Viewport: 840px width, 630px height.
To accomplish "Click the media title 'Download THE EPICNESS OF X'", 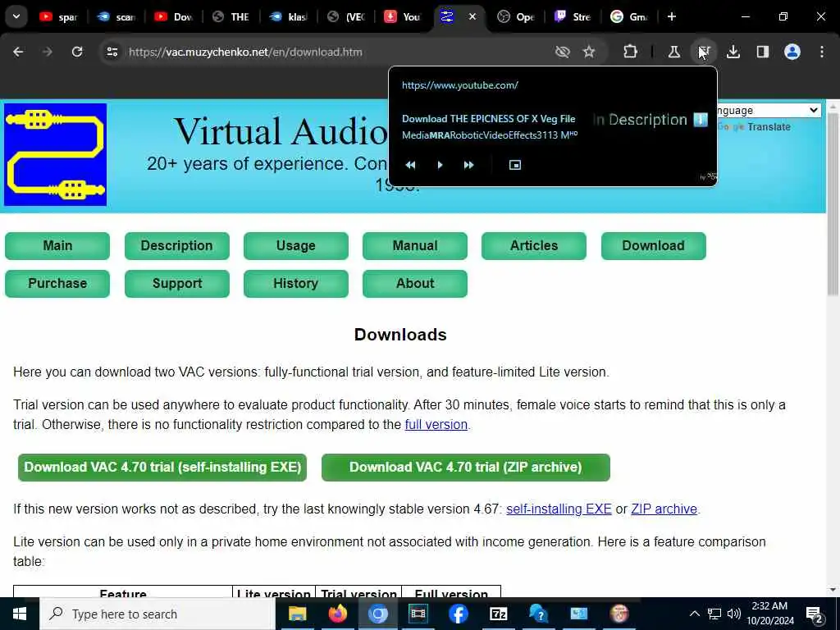I will (489, 119).
